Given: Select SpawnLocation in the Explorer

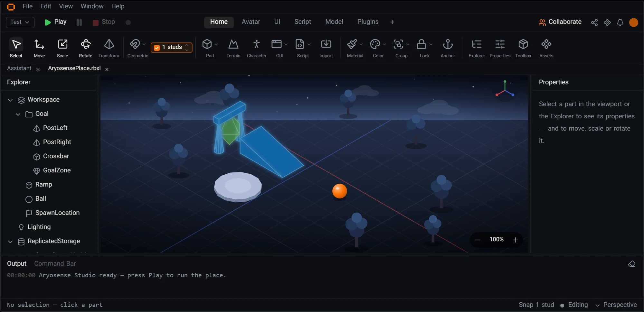Looking at the screenshot, I should coord(52,213).
